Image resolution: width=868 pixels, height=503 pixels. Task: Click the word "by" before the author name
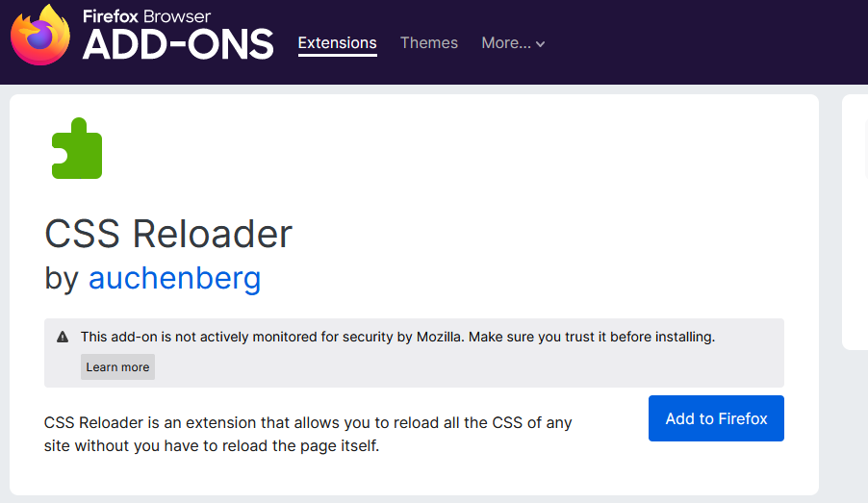click(x=62, y=278)
